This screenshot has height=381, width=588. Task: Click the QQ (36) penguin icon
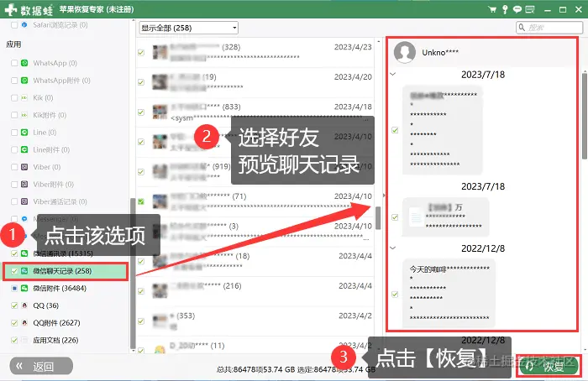coord(24,305)
